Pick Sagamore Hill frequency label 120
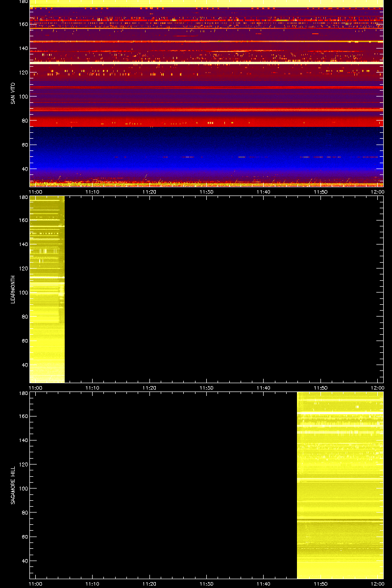 (23, 465)
